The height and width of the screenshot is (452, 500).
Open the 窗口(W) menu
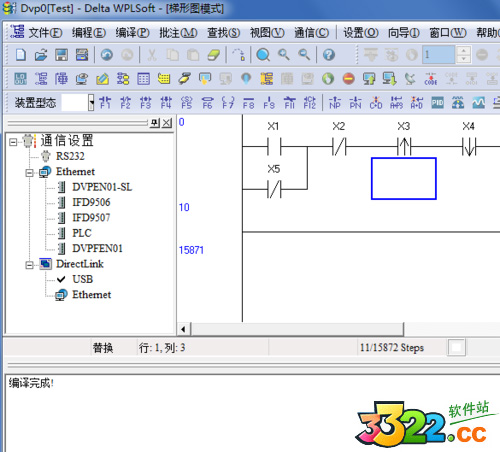pyautogui.click(x=448, y=33)
